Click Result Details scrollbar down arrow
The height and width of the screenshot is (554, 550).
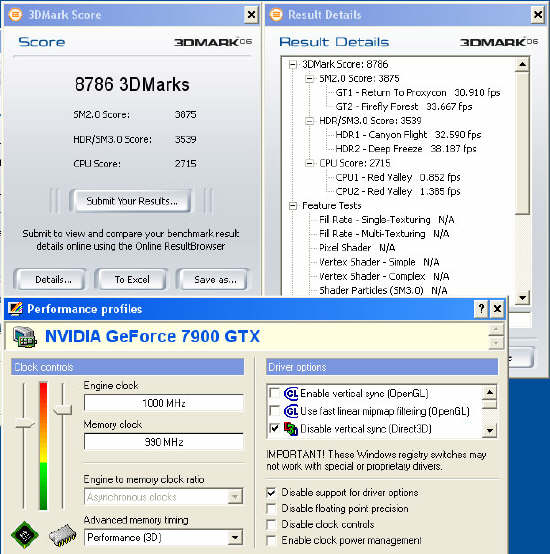point(522,297)
